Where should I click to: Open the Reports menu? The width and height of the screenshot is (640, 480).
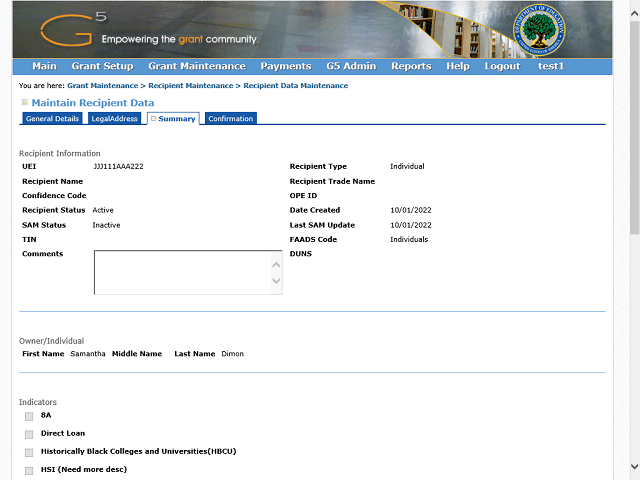click(x=411, y=66)
